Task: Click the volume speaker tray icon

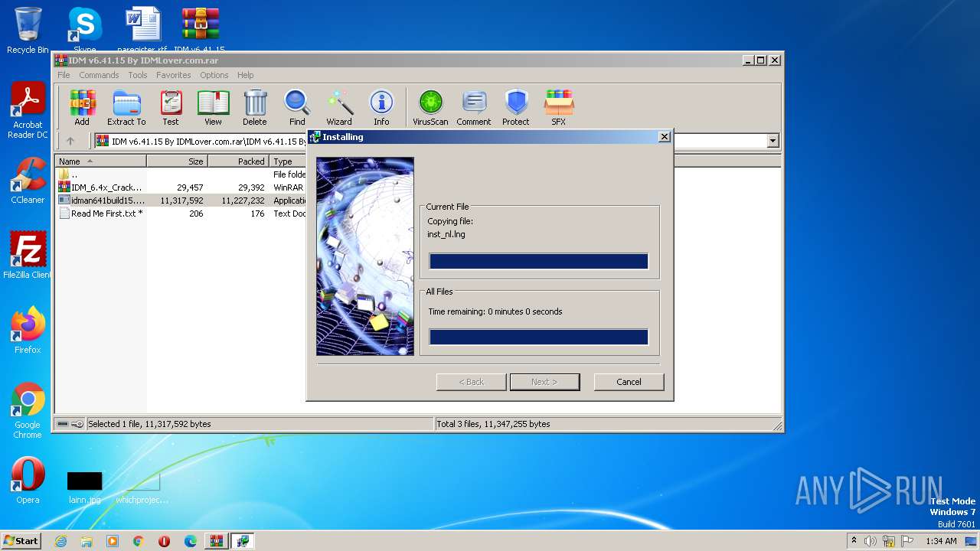Action: [x=871, y=541]
